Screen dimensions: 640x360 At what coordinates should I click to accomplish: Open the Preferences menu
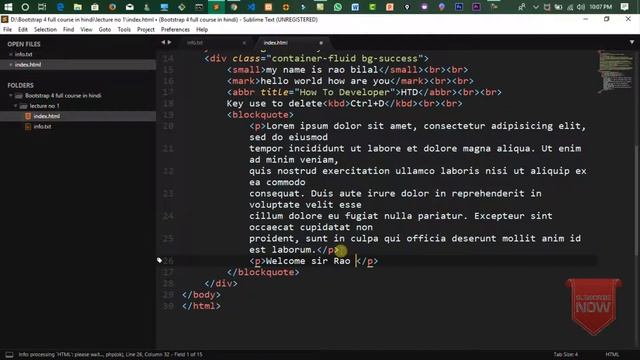175,29
